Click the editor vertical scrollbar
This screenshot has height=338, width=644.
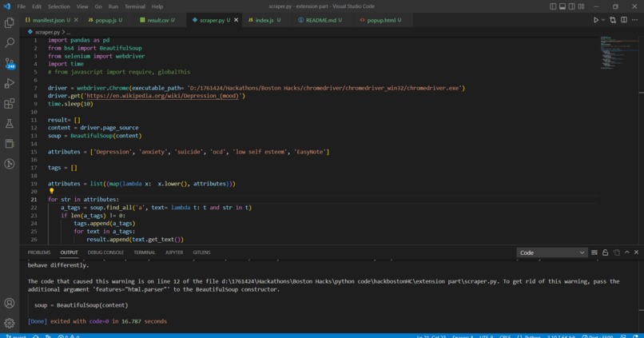tap(641, 140)
